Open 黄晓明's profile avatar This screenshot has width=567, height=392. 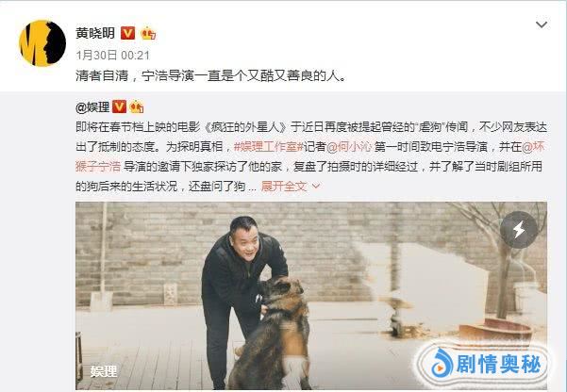[42, 43]
